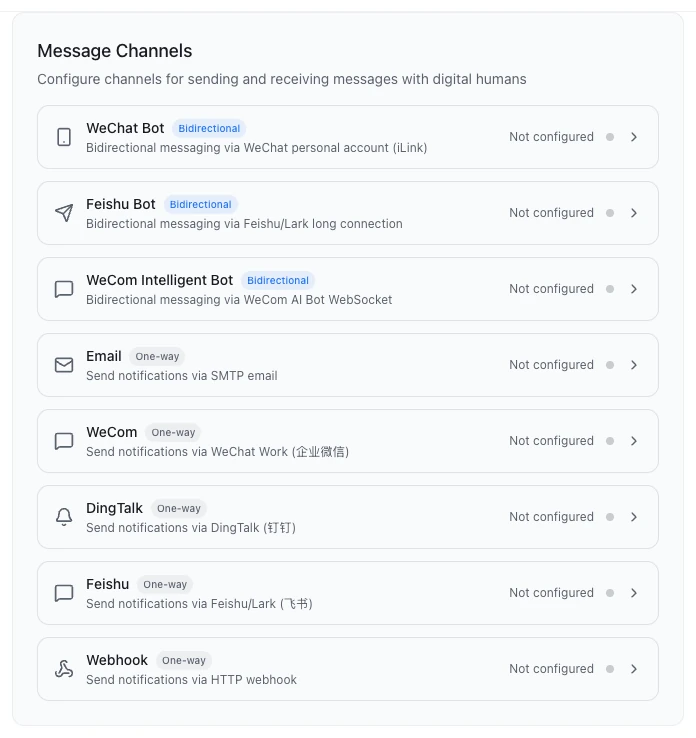Click 'Send notifications via HTTP webhook' description
The width and height of the screenshot is (696, 738).
click(x=192, y=680)
